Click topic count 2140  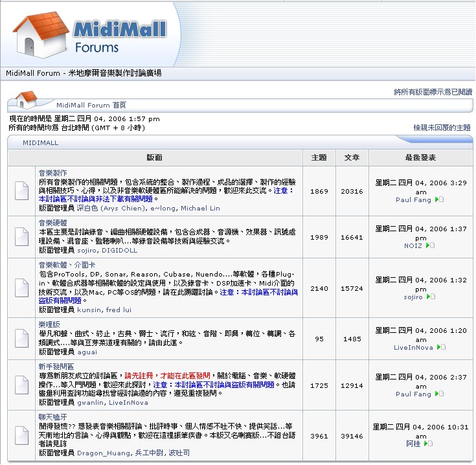(319, 288)
